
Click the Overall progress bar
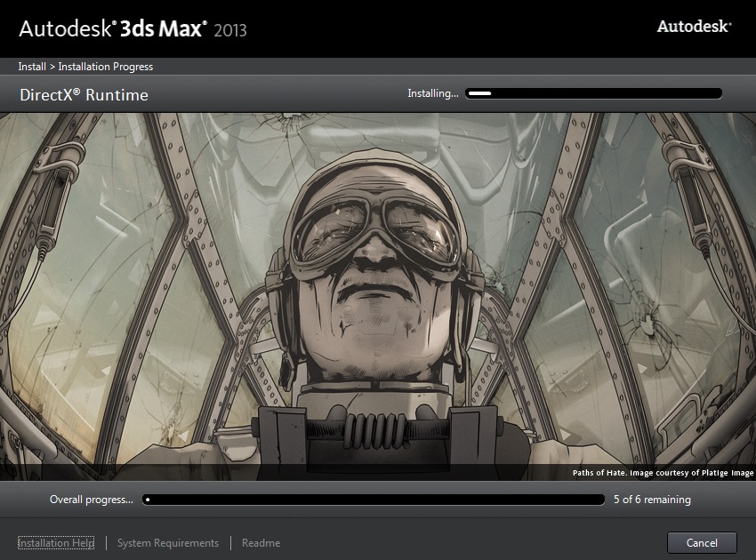point(374,500)
